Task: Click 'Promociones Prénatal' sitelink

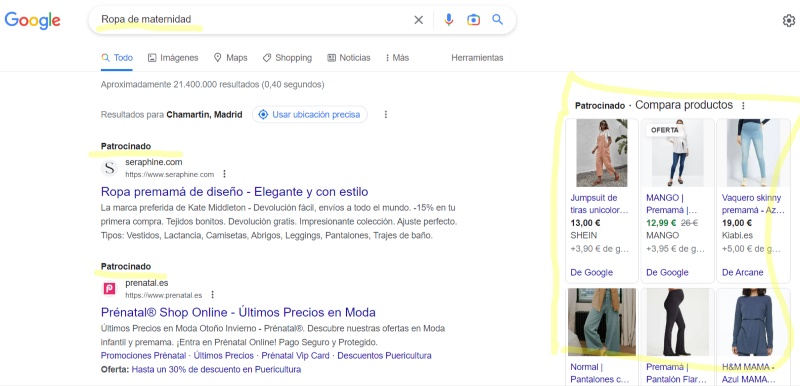Action: [143, 355]
